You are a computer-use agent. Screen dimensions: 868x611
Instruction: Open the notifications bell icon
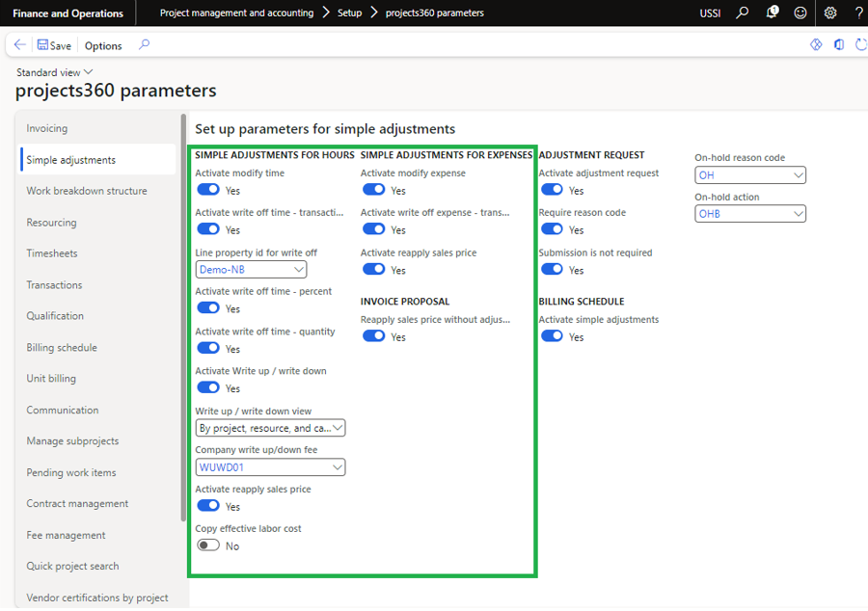(772, 13)
